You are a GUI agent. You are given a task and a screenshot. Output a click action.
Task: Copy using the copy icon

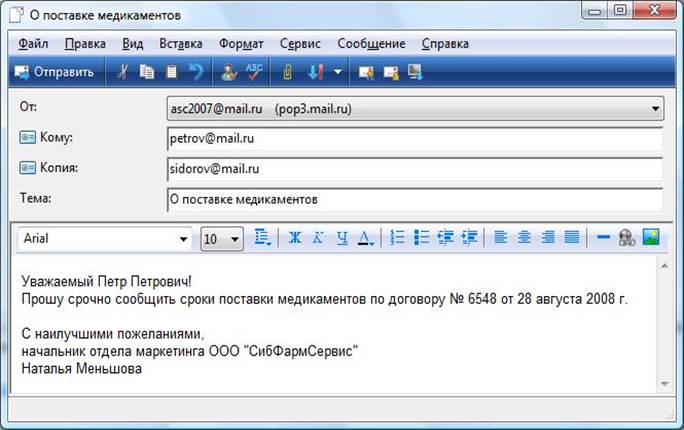pos(147,72)
